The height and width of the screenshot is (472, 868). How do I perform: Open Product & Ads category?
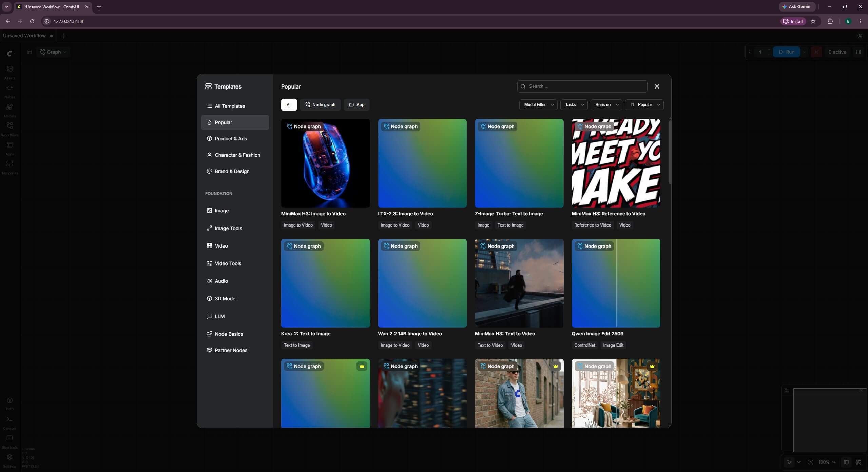click(x=235, y=139)
